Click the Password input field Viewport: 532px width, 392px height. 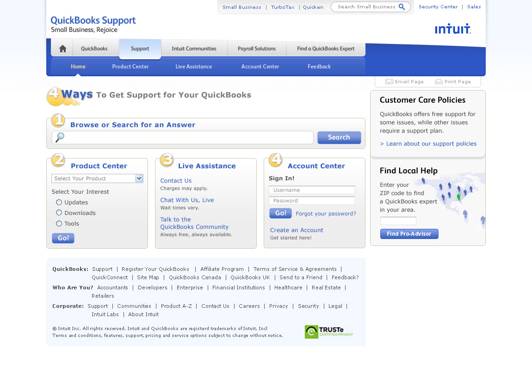312,201
